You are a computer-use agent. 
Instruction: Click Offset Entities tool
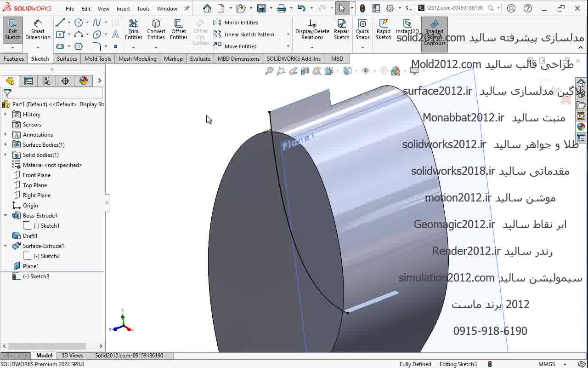click(x=179, y=30)
